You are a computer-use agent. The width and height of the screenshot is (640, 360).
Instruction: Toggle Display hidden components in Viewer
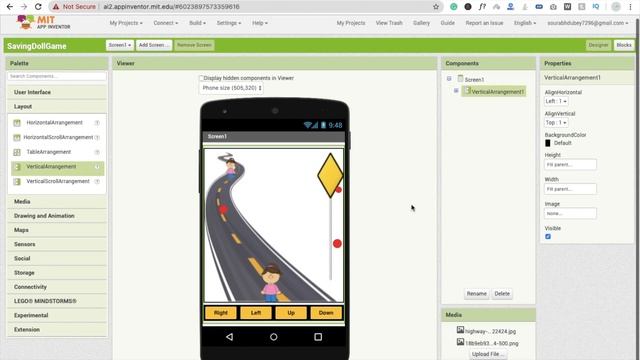[x=201, y=78]
